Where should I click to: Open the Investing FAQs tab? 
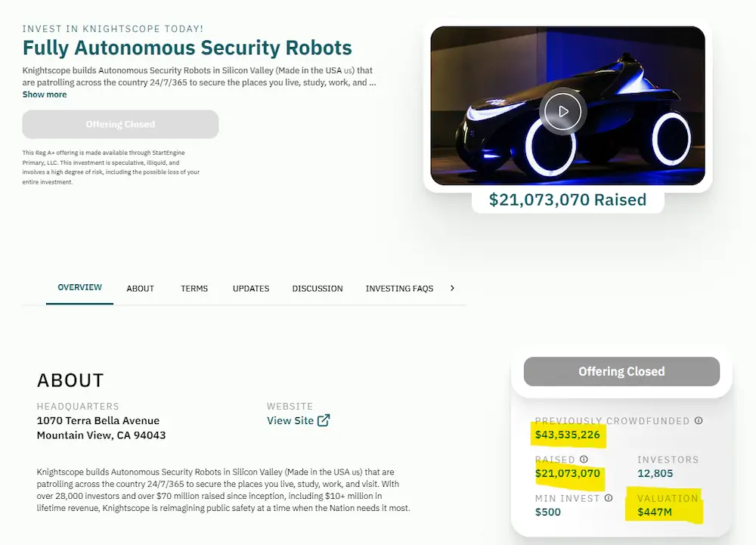399,289
